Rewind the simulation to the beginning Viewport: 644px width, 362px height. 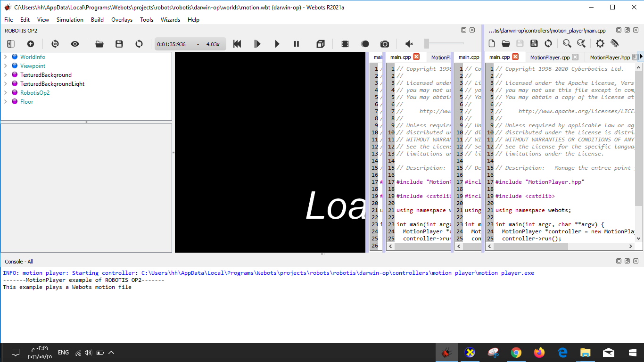coord(237,43)
